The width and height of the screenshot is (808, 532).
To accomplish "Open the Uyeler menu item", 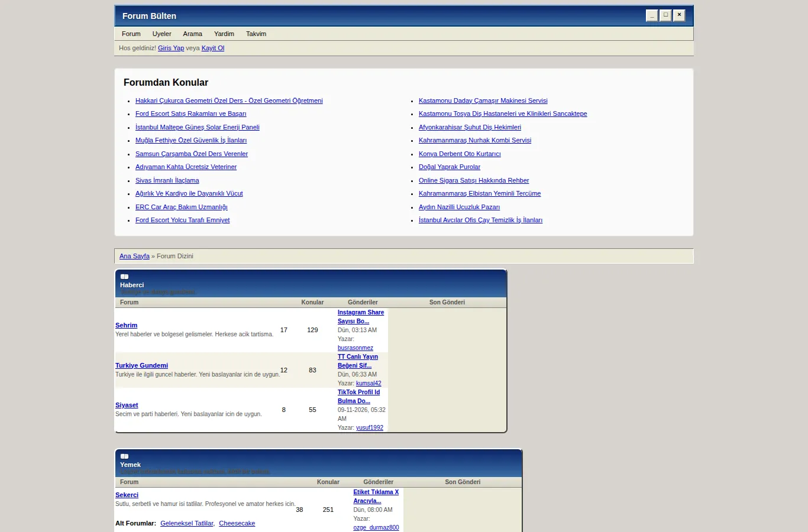I will 161,34.
